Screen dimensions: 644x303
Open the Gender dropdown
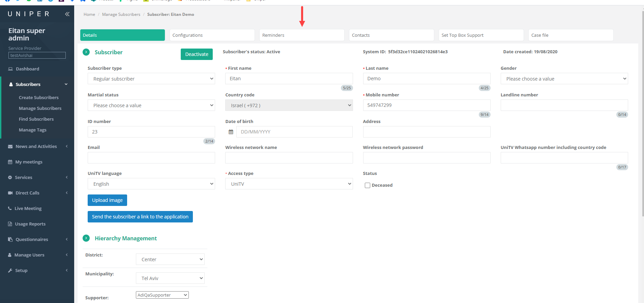pos(564,79)
